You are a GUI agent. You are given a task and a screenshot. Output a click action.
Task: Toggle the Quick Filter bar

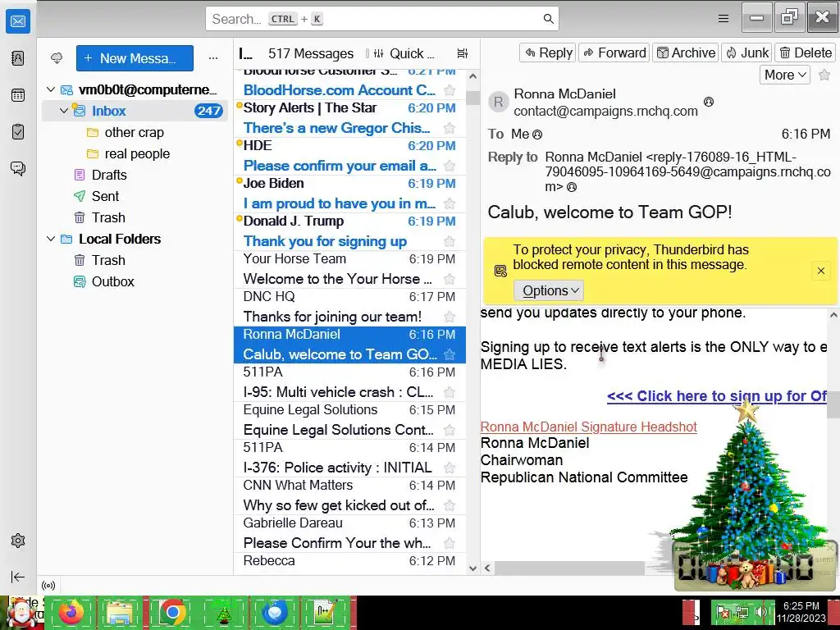(404, 53)
